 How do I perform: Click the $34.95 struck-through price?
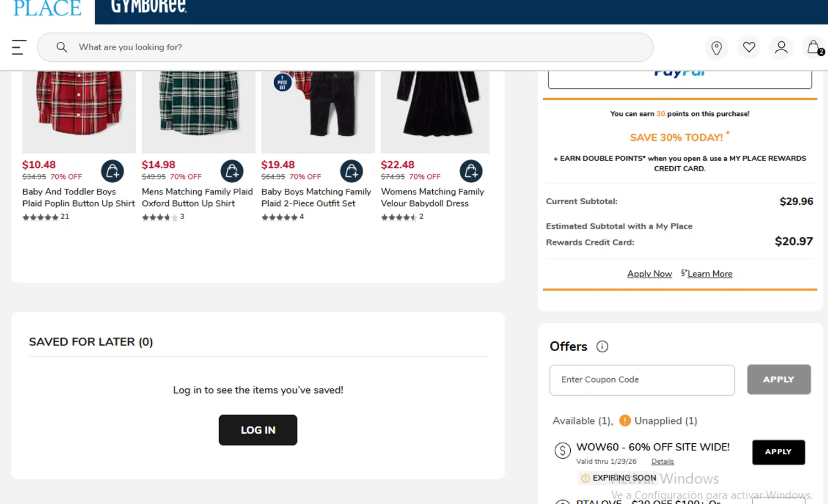[x=34, y=177]
